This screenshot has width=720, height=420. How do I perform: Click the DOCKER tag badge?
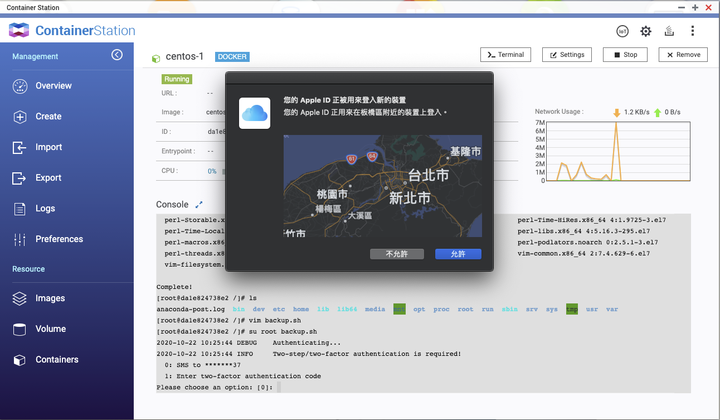pos(232,57)
